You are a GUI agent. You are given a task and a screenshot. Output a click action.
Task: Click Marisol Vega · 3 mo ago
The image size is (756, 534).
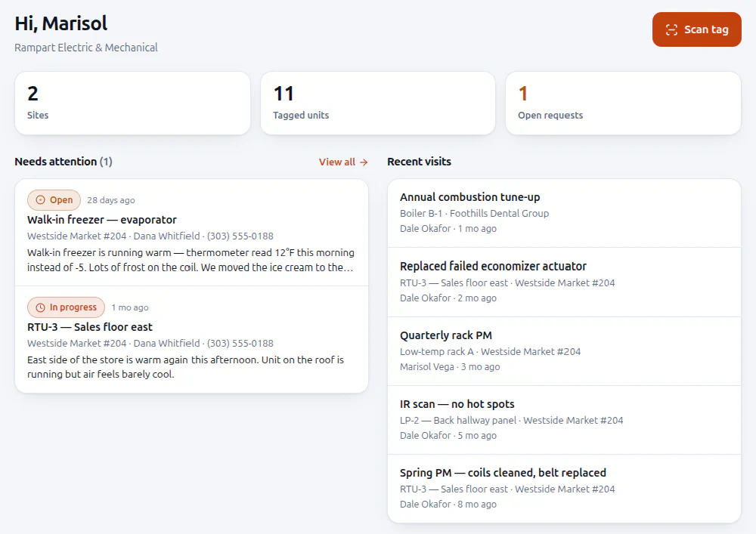coord(450,367)
